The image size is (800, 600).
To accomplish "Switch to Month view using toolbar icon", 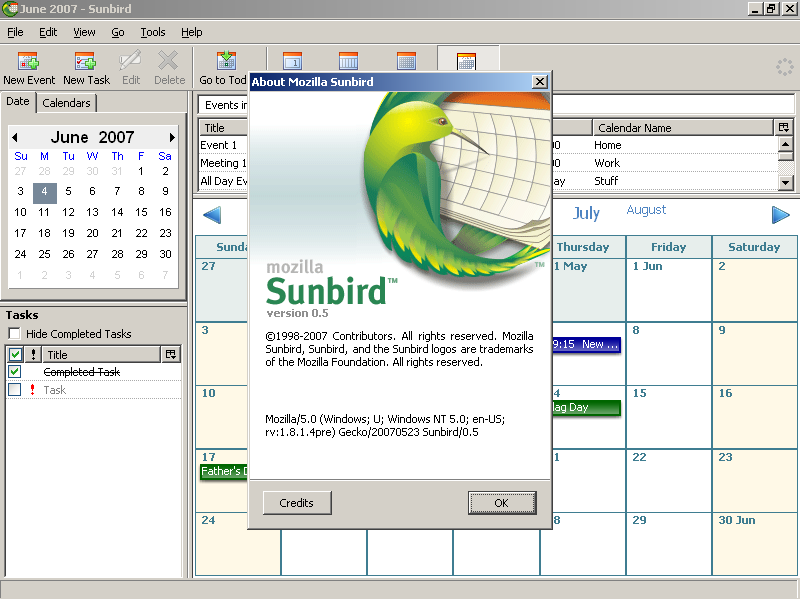I will click(x=466, y=62).
